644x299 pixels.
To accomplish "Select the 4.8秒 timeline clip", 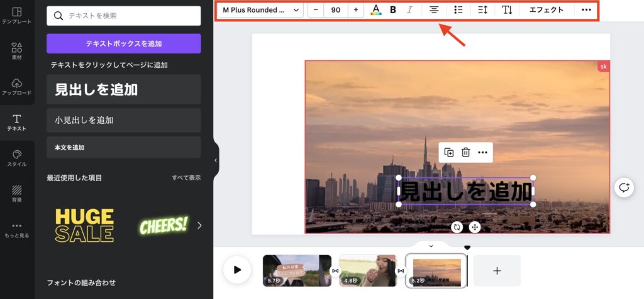I will click(367, 271).
